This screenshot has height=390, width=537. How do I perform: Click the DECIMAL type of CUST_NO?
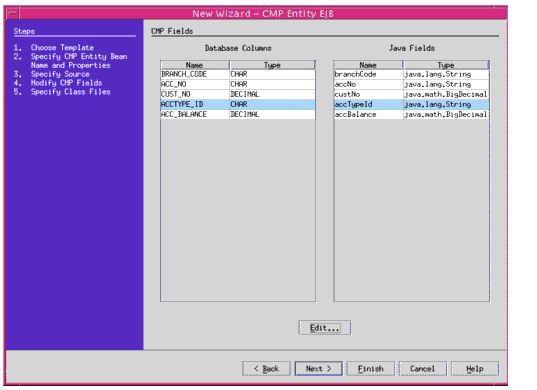point(272,94)
